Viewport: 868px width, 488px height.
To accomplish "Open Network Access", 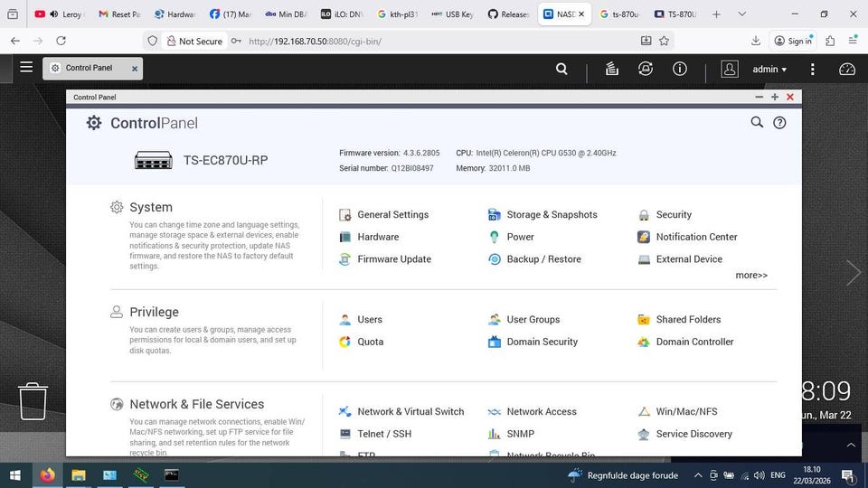I will tap(532, 412).
